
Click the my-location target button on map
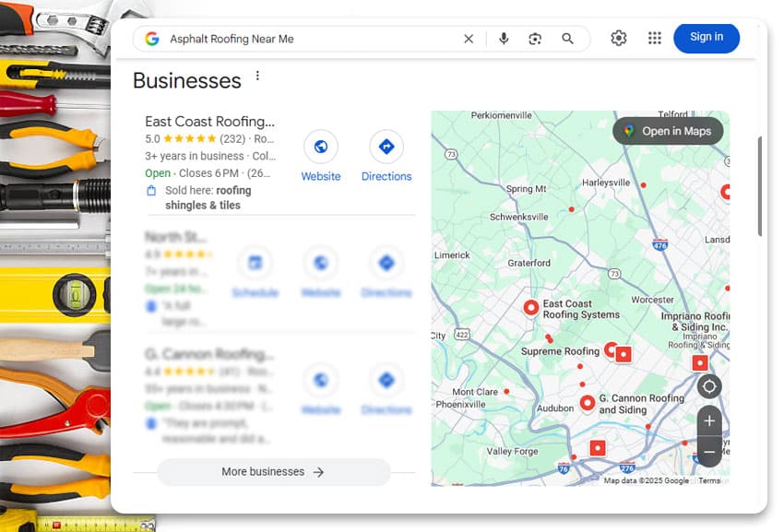tap(709, 386)
